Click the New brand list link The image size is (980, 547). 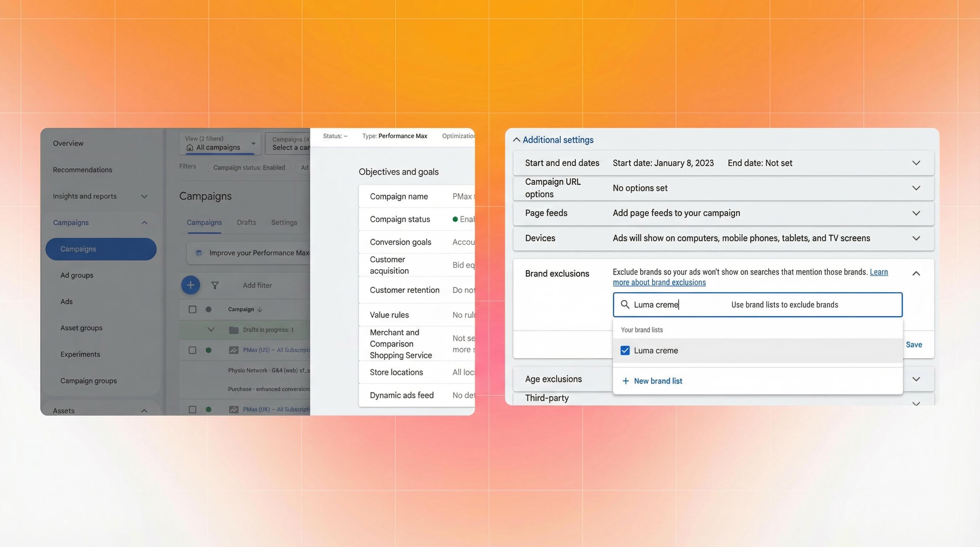657,381
